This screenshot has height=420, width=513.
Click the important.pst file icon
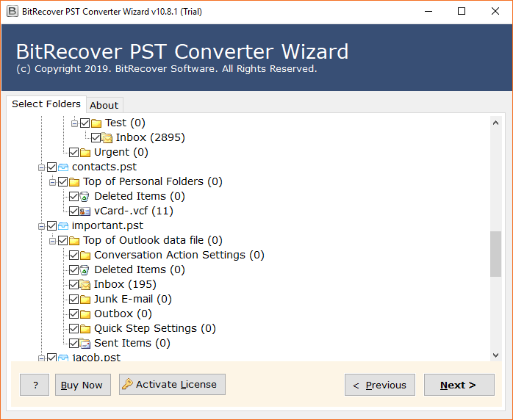(x=63, y=226)
